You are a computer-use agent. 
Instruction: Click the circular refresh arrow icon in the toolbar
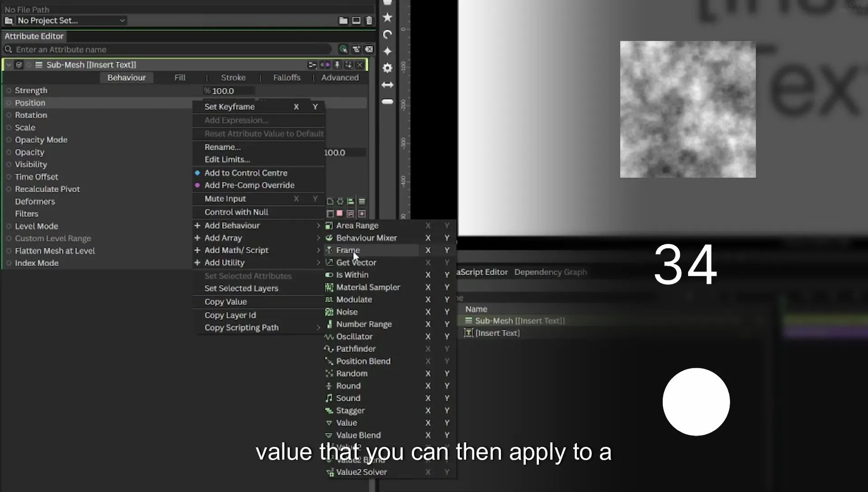click(x=387, y=34)
